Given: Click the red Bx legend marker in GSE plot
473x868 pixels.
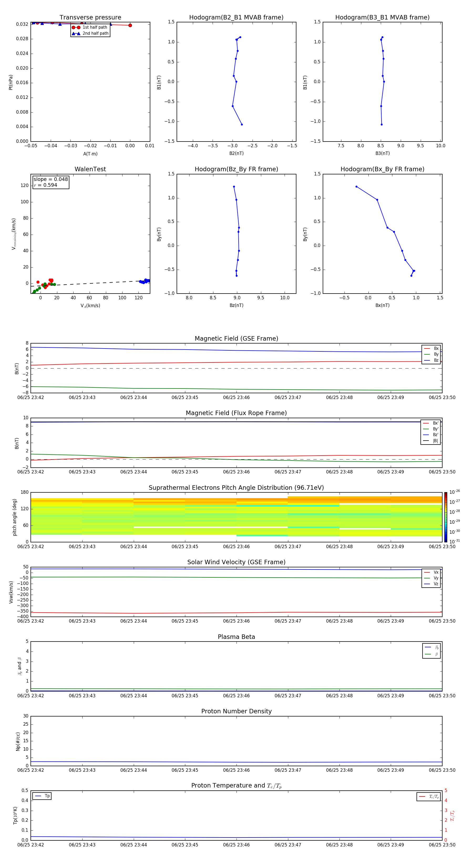Looking at the screenshot, I should (x=427, y=349).
